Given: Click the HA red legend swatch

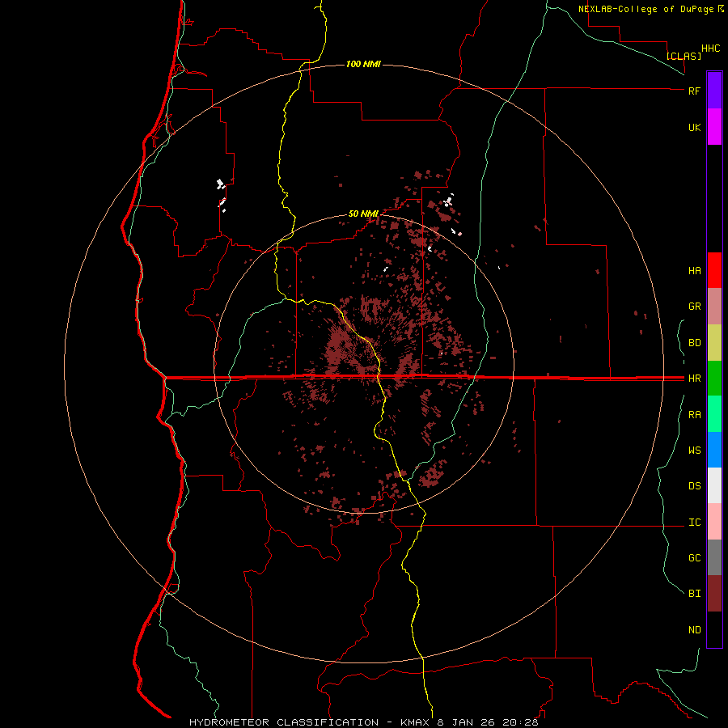Looking at the screenshot, I should (714, 270).
